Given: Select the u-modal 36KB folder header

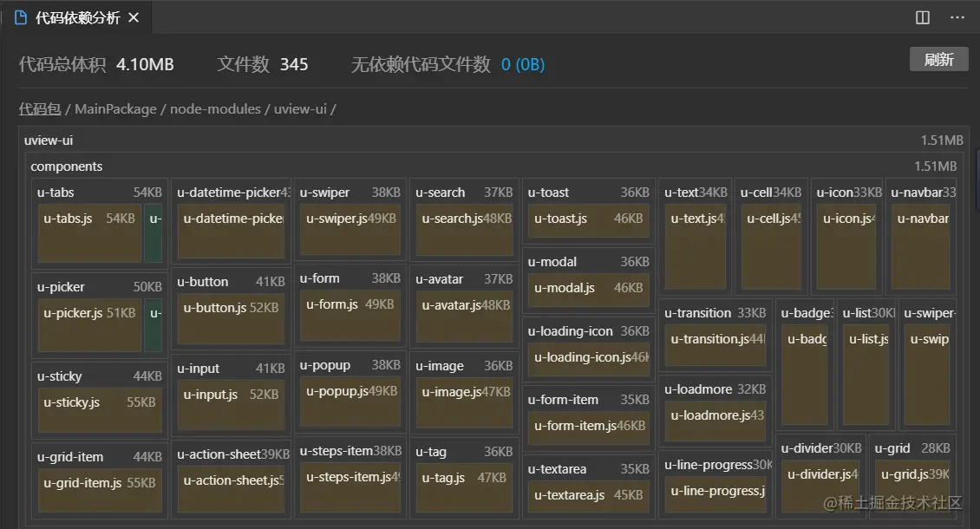Looking at the screenshot, I should 588,261.
